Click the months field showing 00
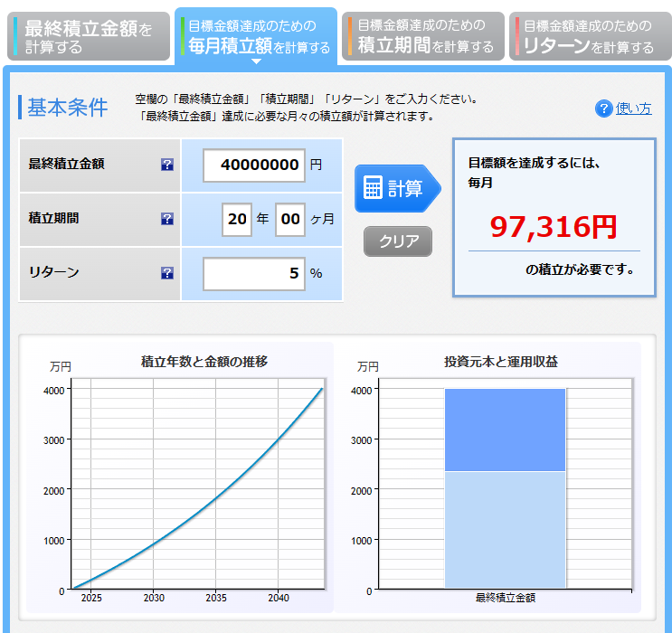The width and height of the screenshot is (672, 633). (290, 219)
